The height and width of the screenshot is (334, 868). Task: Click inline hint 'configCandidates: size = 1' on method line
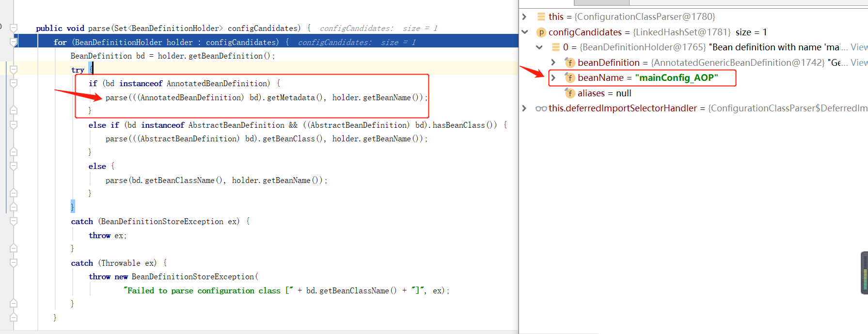coord(379,28)
